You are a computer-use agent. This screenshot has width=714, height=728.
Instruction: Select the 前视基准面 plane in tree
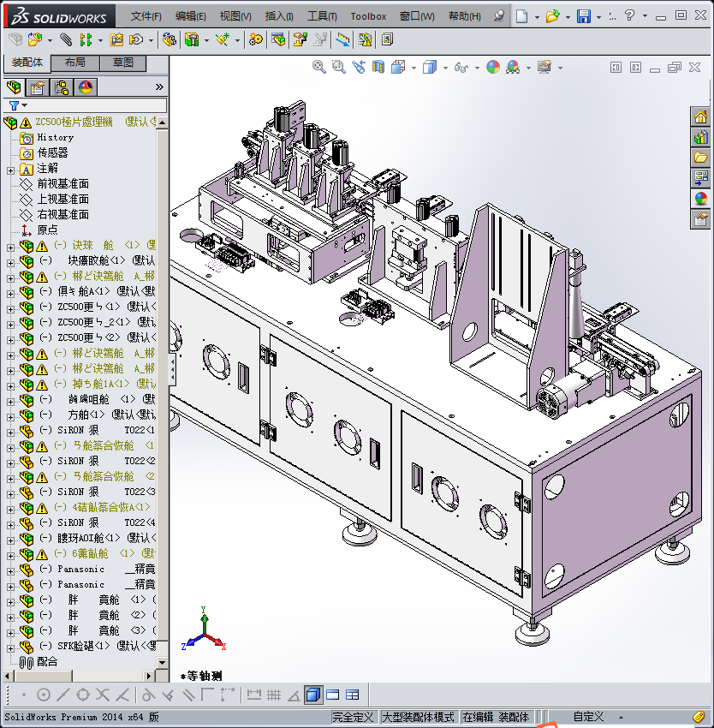[x=62, y=184]
